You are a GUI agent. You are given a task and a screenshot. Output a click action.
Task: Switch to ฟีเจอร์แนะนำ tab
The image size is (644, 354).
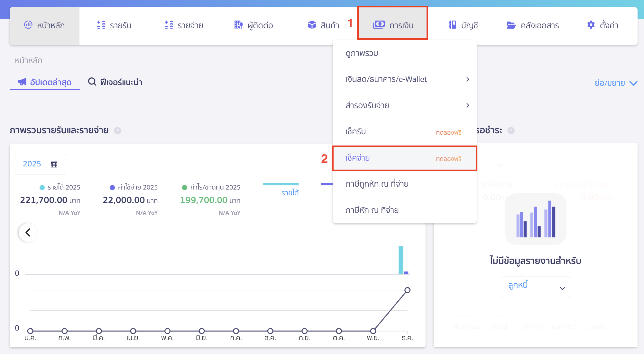[115, 82]
